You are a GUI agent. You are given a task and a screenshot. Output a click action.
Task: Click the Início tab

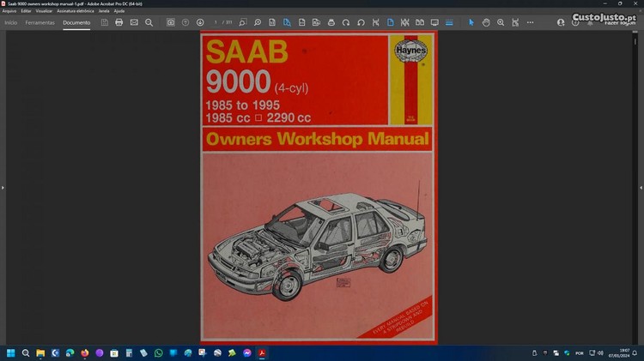(x=11, y=22)
